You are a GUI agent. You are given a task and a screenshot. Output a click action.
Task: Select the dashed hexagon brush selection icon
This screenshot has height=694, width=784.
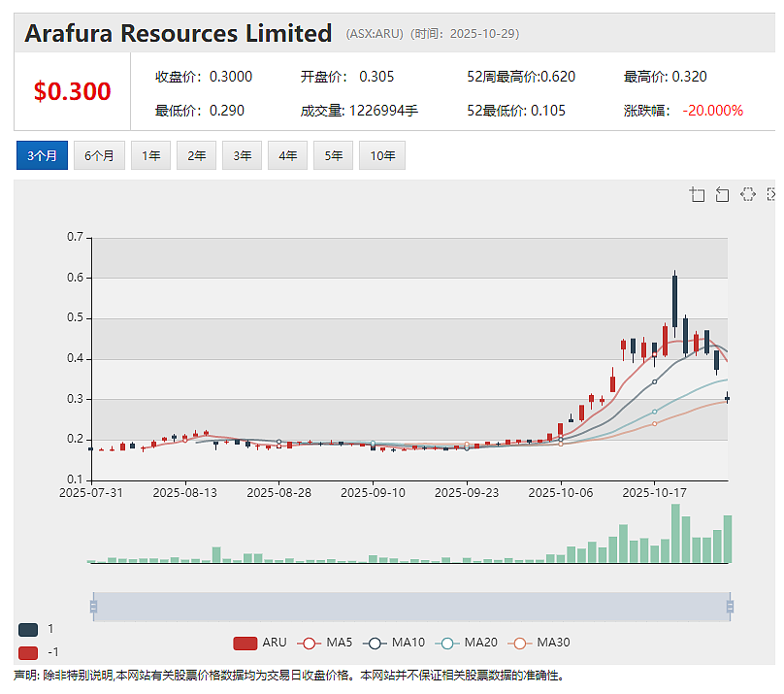[748, 194]
